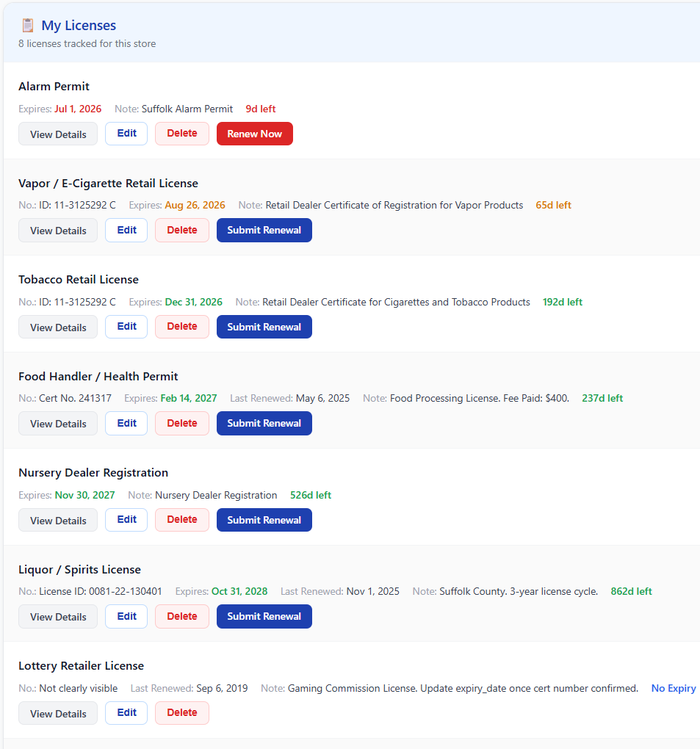Screen dimensions: 700x749
Task: Delete the Alarm Permit license
Action: [182, 134]
